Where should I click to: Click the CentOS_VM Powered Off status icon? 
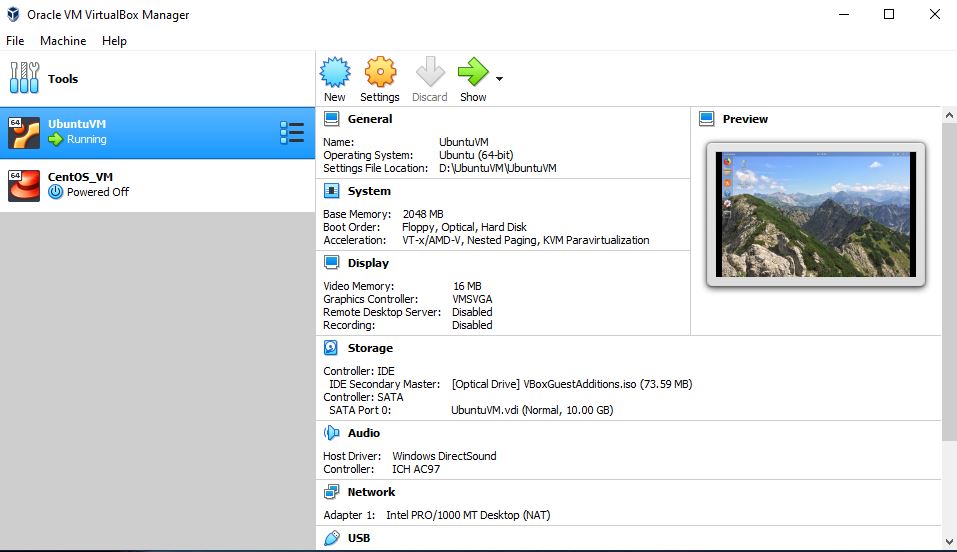pyautogui.click(x=56, y=192)
